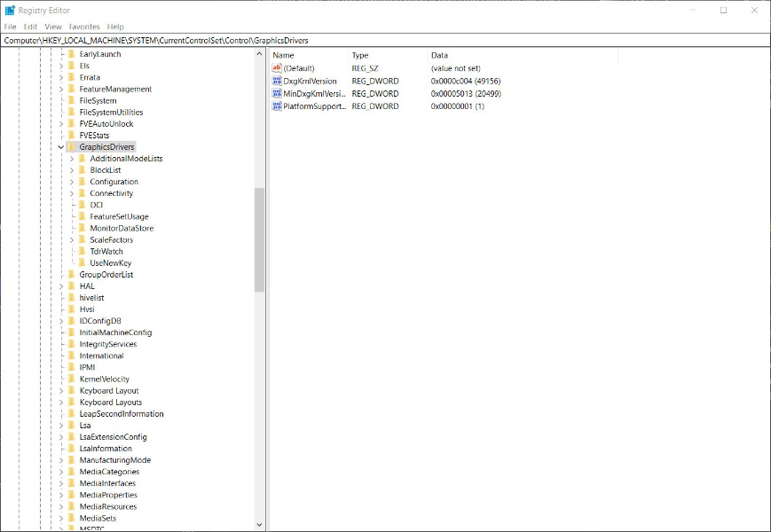Click the DxgKrnlVersion DWORD value icon
The image size is (771, 532).
pyautogui.click(x=277, y=81)
